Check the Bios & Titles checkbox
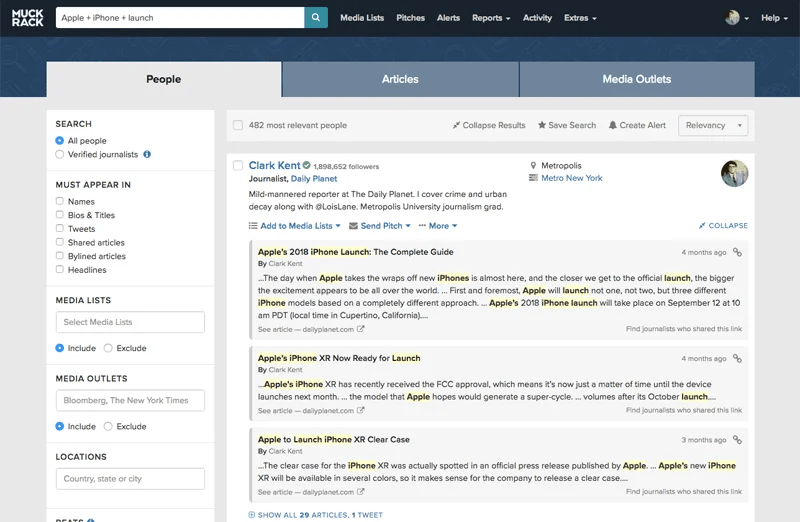 60,215
